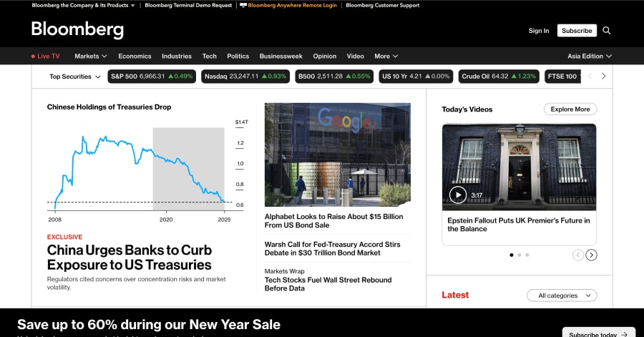Click the search magnifier icon
Viewport: 644px width, 337px height.
pos(607,30)
